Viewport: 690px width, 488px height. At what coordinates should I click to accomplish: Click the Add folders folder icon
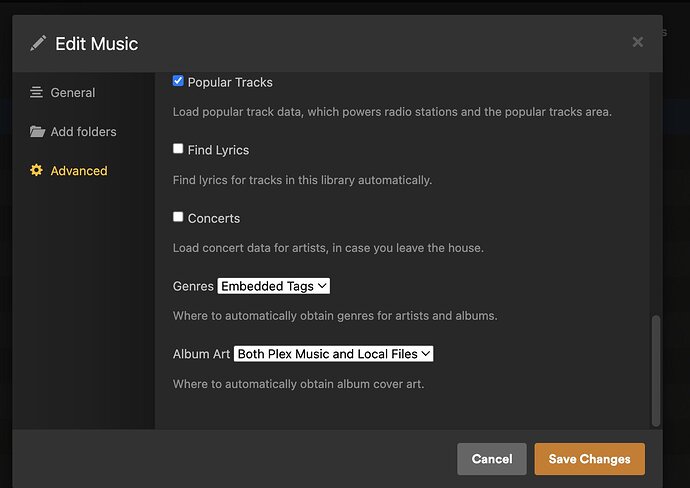click(x=37, y=132)
